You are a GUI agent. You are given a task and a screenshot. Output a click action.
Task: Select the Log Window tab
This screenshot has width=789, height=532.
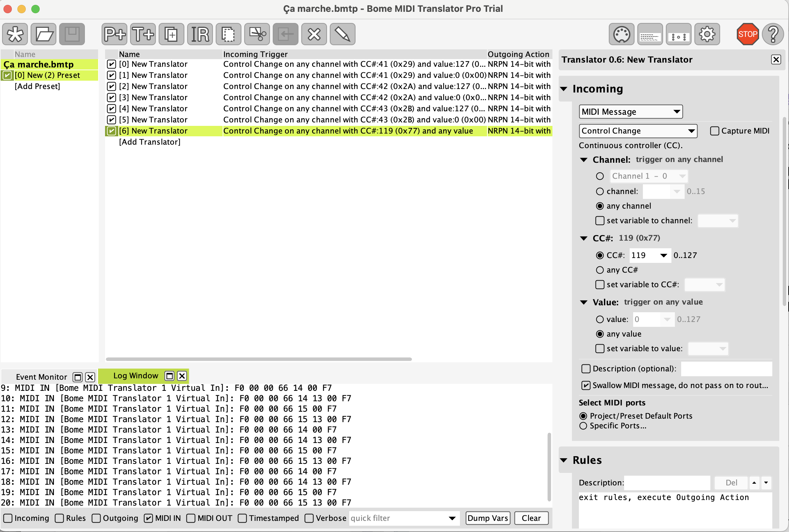(136, 376)
